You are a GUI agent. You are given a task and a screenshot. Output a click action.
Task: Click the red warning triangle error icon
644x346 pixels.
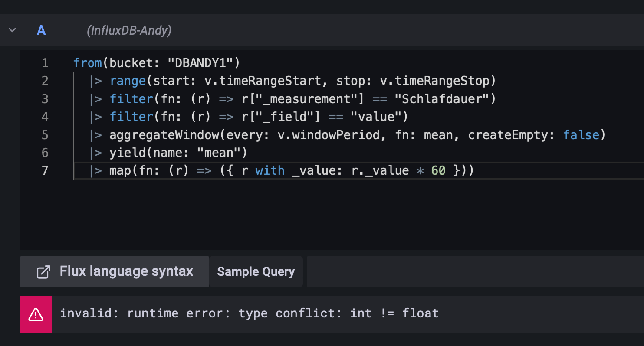click(x=36, y=314)
